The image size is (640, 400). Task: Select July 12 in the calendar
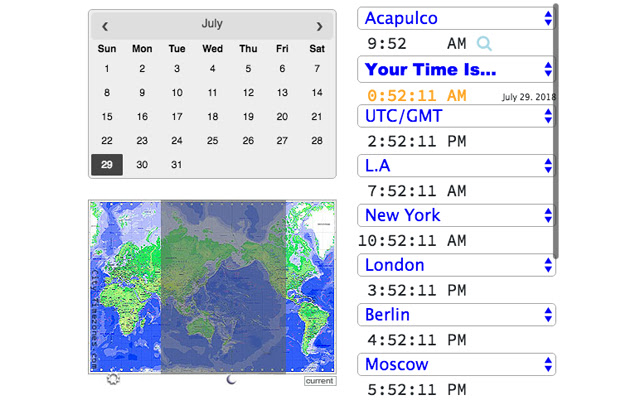[x=248, y=93]
